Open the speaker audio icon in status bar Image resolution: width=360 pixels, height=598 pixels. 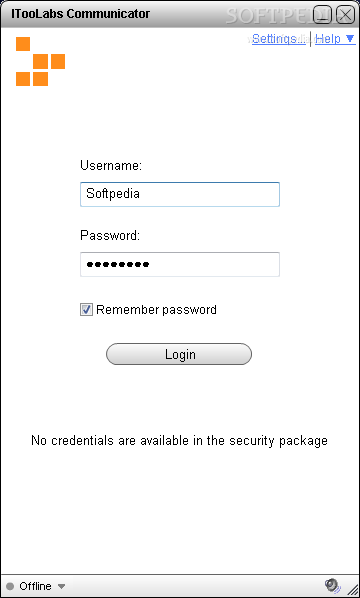(x=332, y=585)
